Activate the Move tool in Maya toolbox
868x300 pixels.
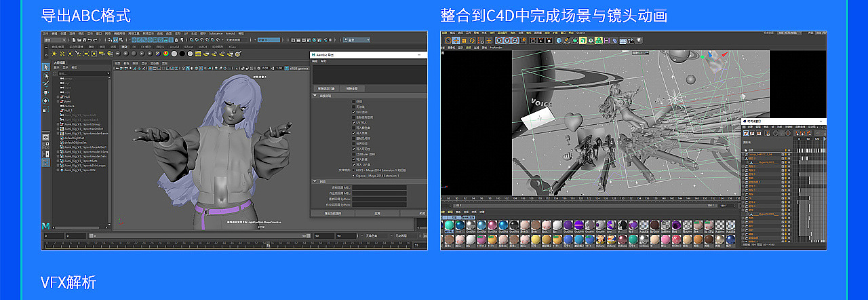(x=46, y=92)
